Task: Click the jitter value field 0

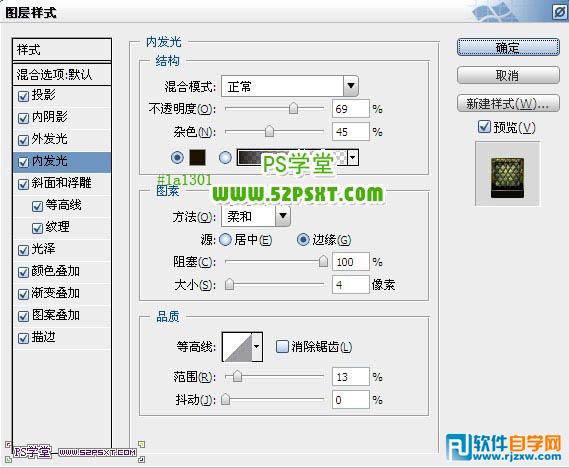Action: coord(351,400)
